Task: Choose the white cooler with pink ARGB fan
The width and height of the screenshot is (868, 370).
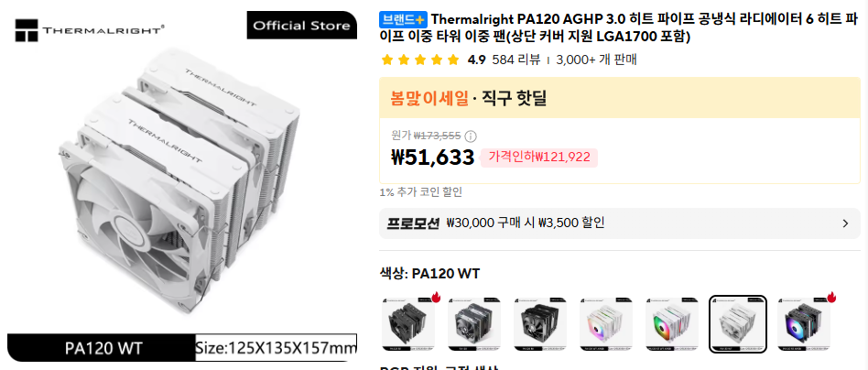Action: click(x=606, y=324)
